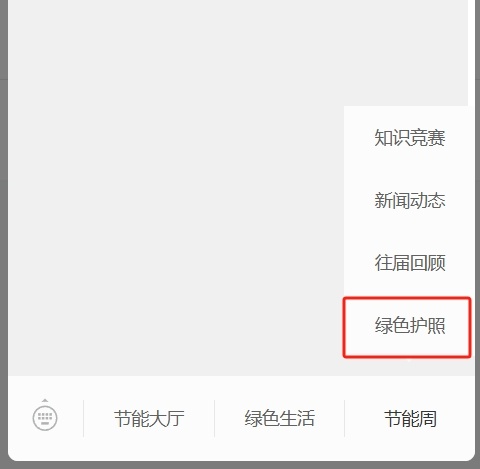480x469 pixels.
Task: Collapse the 节能周 popup menu
Action: (x=410, y=418)
